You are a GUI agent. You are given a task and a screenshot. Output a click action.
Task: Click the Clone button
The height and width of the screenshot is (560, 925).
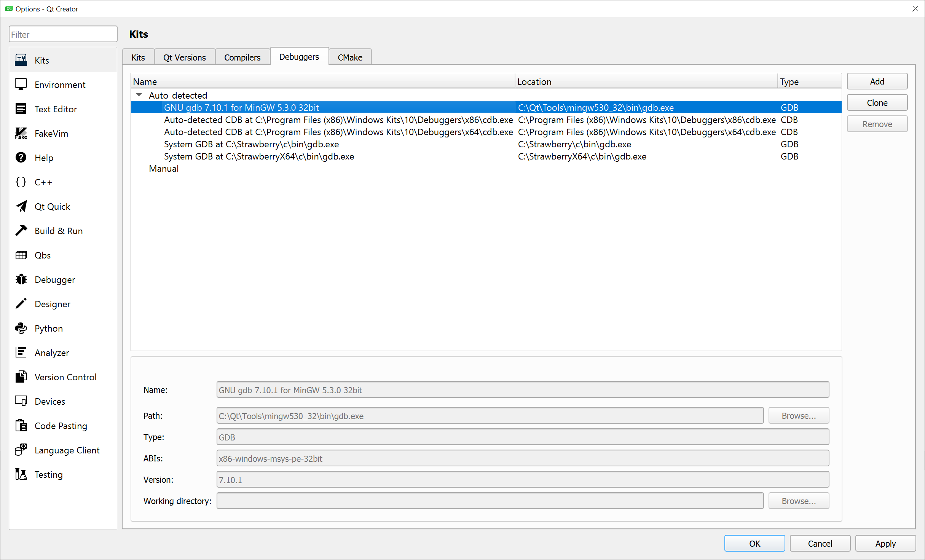877,103
